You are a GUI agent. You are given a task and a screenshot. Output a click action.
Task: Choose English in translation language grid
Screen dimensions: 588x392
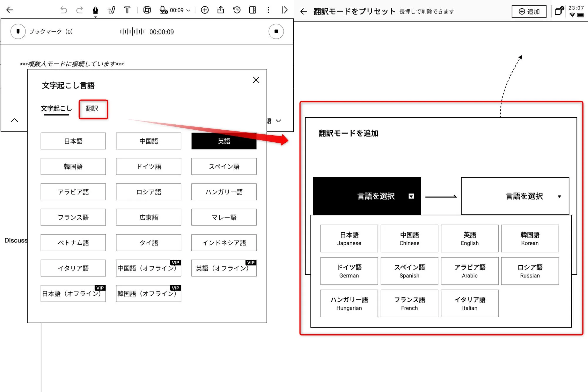pyautogui.click(x=470, y=238)
